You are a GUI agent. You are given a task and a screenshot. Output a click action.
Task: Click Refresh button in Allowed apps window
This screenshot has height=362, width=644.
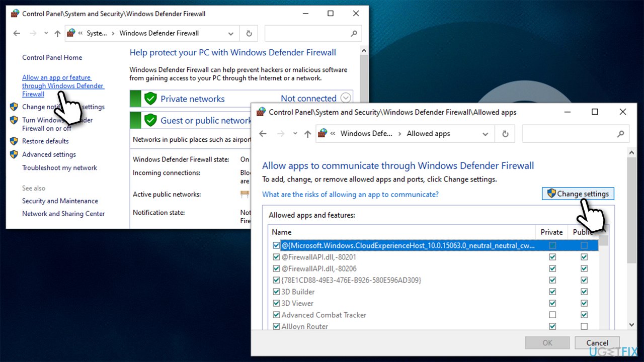506,134
